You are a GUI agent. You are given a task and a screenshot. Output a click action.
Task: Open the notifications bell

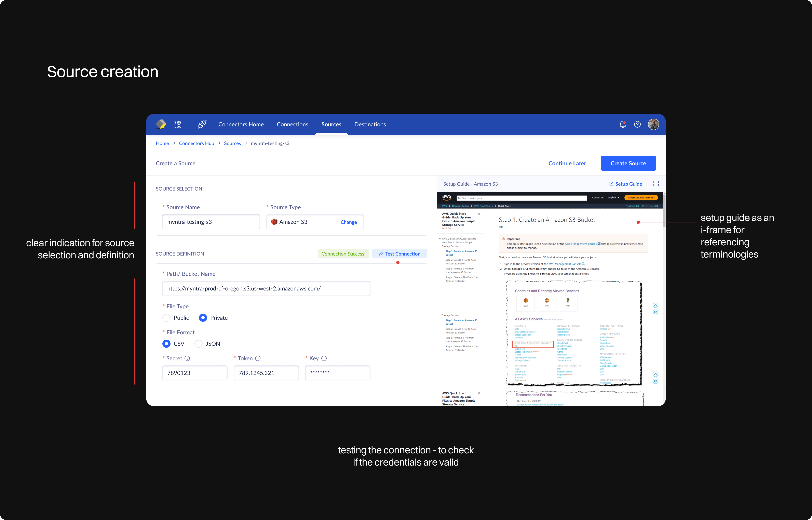tap(622, 124)
